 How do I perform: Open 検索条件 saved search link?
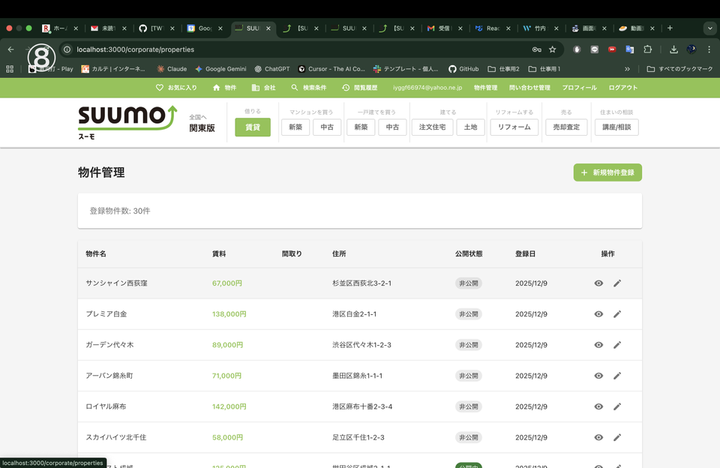point(301,88)
